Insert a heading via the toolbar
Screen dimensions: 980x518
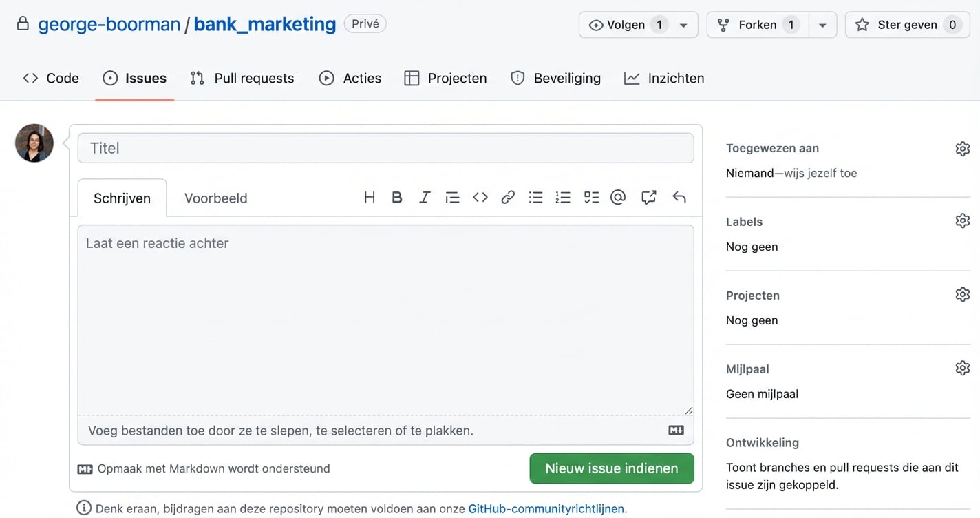tap(370, 197)
